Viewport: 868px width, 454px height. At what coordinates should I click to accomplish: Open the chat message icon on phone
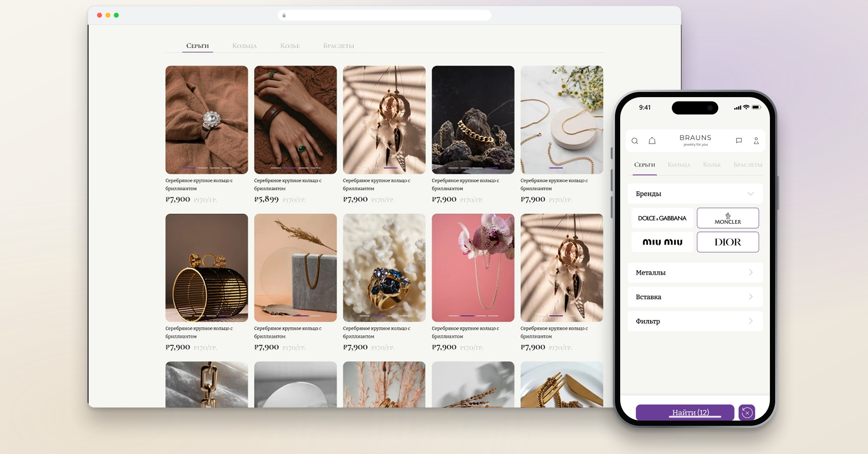739,140
